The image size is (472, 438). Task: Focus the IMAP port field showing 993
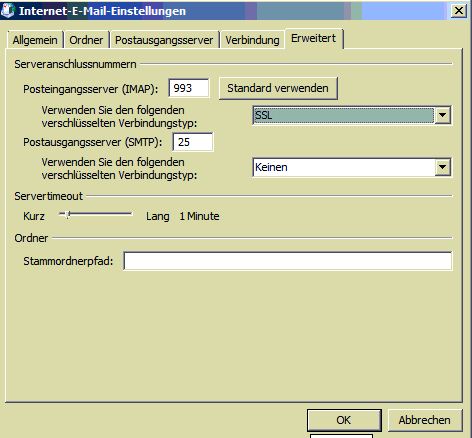189,88
